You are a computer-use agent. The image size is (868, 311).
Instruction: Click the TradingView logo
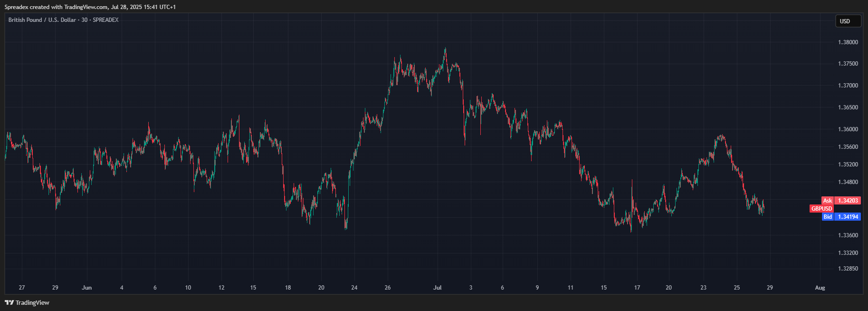point(27,302)
